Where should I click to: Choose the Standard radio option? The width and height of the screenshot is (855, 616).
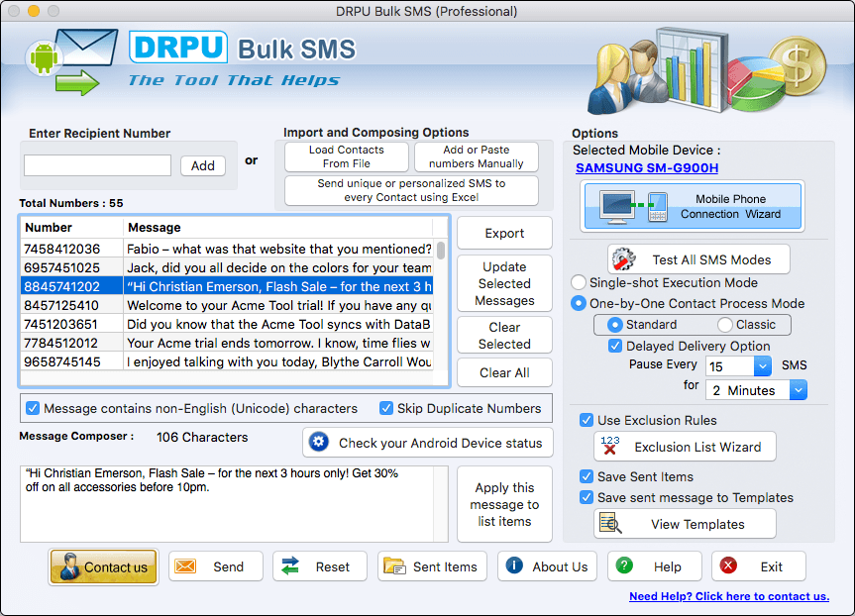tap(614, 325)
